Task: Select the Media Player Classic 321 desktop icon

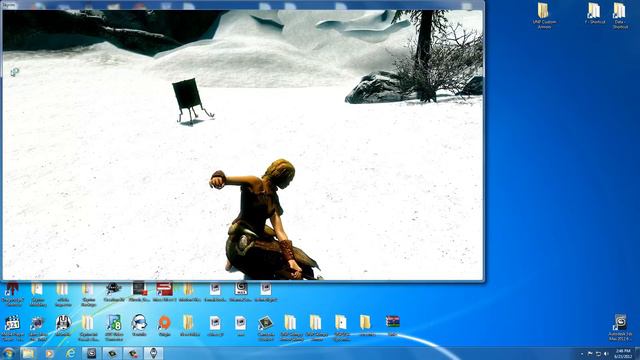Action: coord(12,328)
